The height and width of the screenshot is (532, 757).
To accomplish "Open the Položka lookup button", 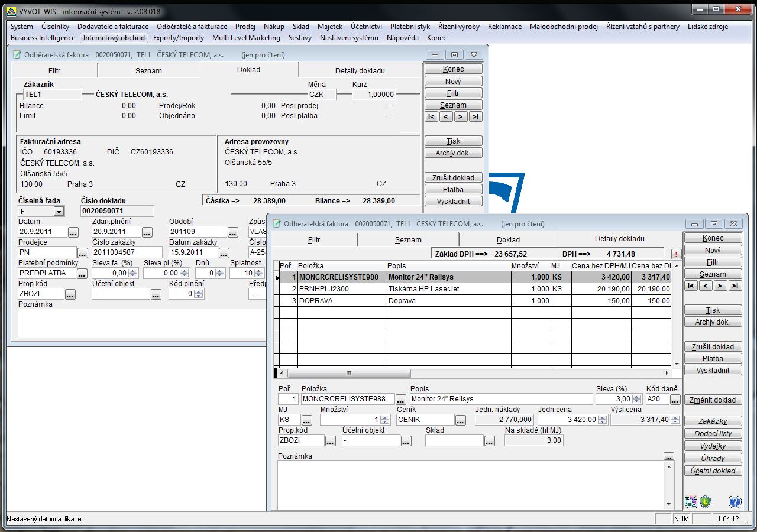I will (x=401, y=399).
